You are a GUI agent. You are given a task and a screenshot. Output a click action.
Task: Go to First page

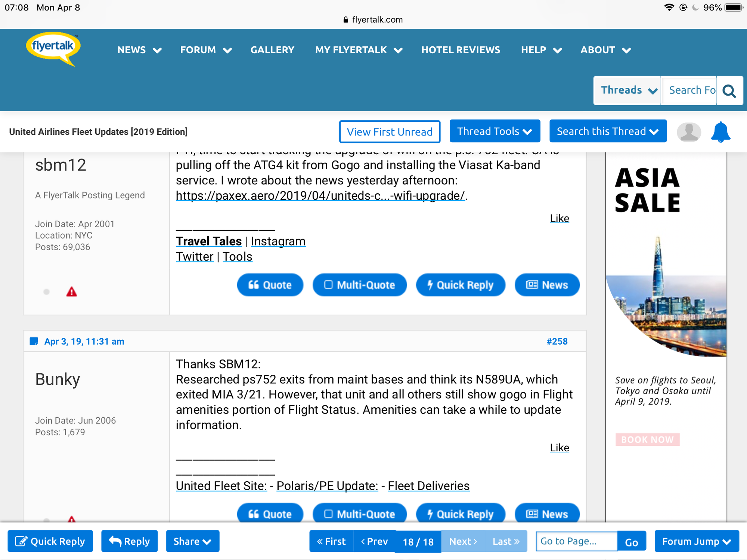331,541
